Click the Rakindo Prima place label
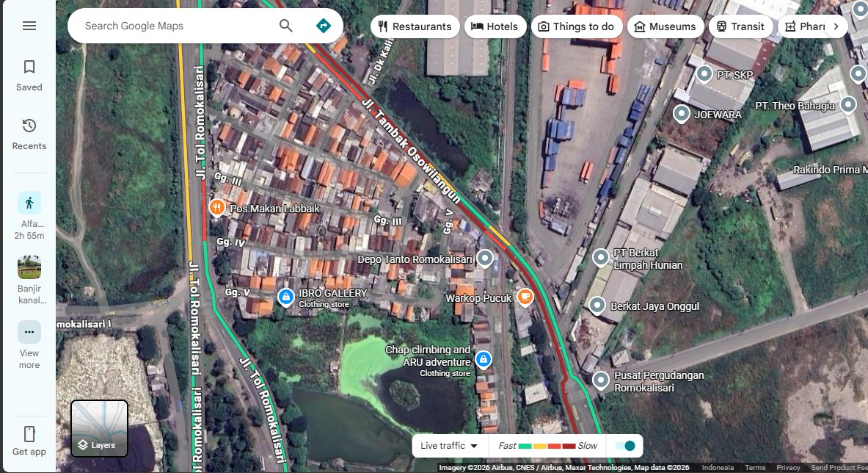Screen dimensions: 868x473 click(831, 170)
